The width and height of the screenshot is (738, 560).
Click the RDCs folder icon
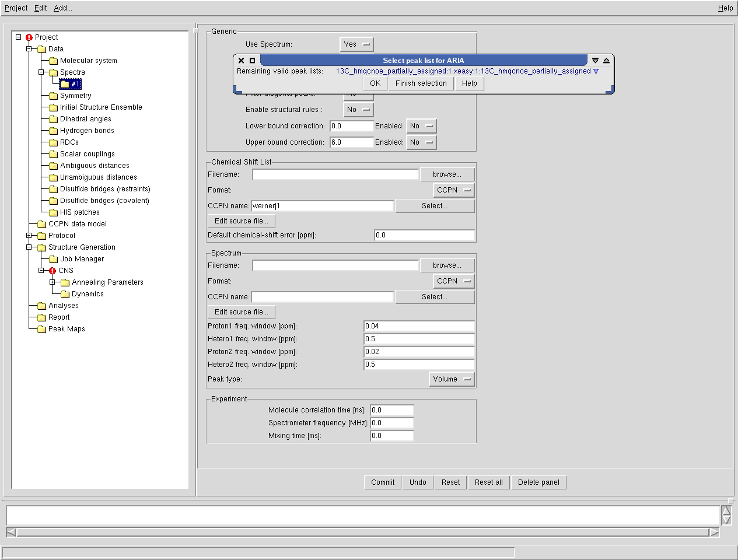pyautogui.click(x=53, y=142)
